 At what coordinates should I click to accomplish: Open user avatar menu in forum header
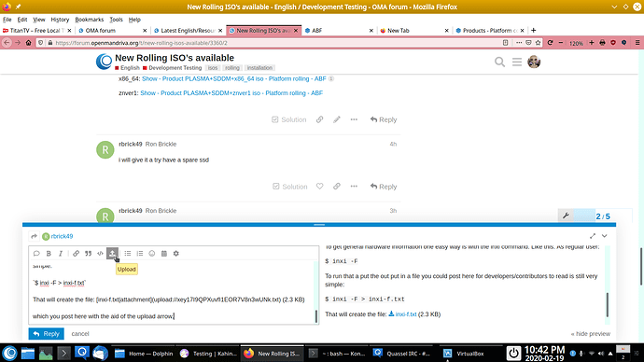point(534,62)
